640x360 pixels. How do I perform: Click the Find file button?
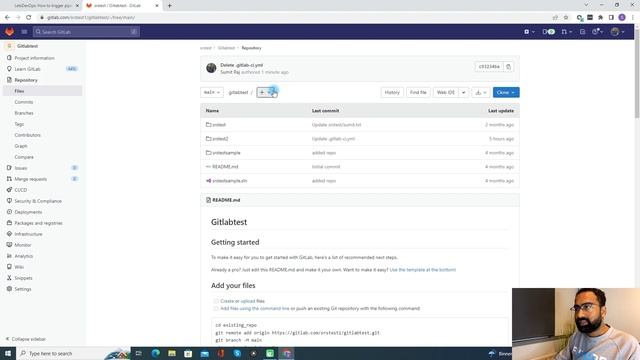[x=418, y=93]
